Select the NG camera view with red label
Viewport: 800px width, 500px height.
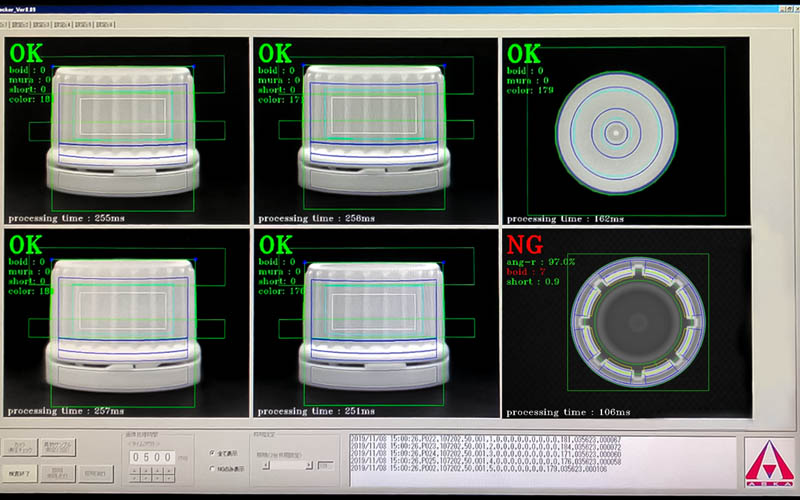click(624, 322)
